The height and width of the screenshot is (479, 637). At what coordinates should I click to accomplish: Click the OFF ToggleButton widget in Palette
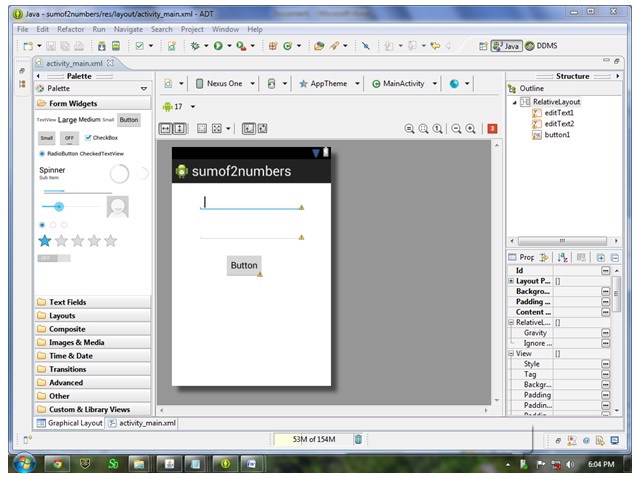[69, 138]
